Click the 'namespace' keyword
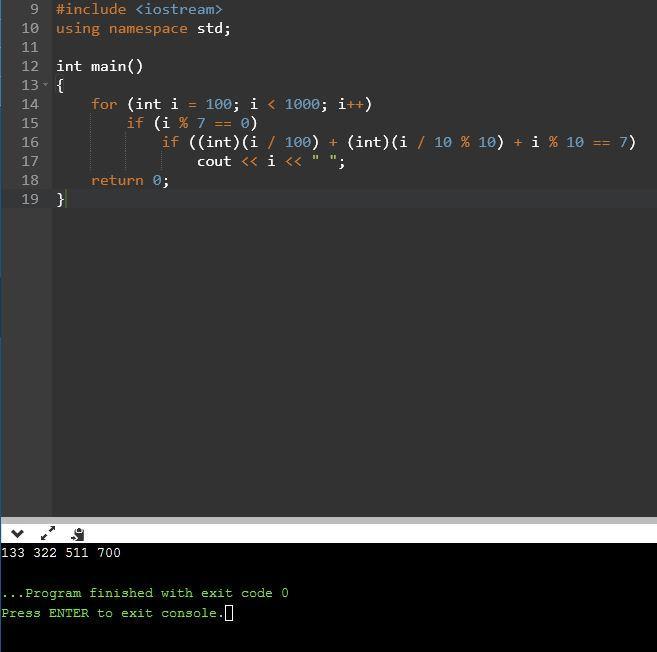This screenshot has width=657, height=652. point(148,29)
